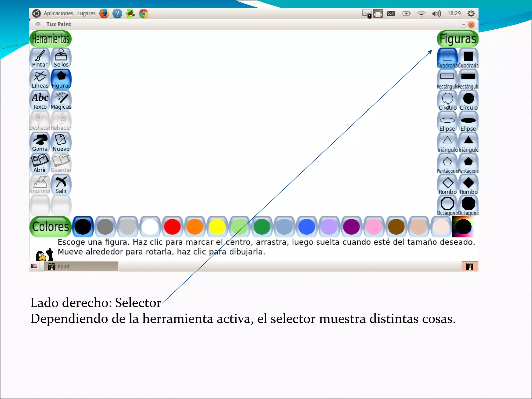
Task: Select the Goma eraser tool
Action: pyautogui.click(x=40, y=142)
